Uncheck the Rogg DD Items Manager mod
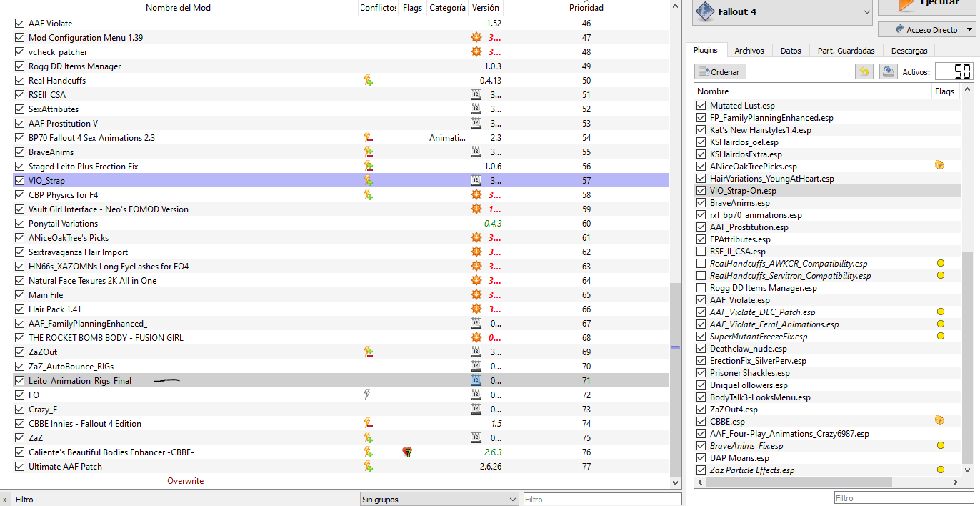This screenshot has width=980, height=506. [x=19, y=66]
